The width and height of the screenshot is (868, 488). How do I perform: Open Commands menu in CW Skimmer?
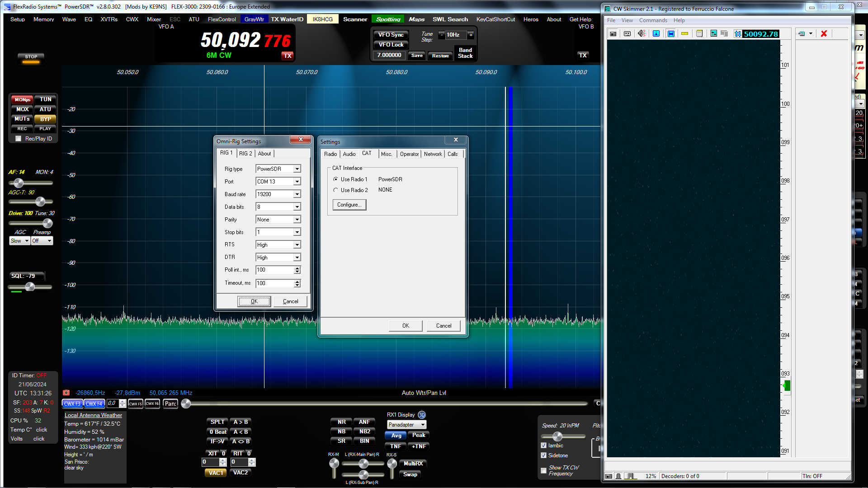(653, 20)
